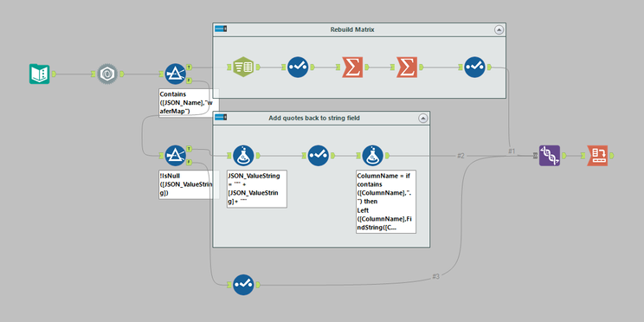The width and height of the screenshot is (644, 322).
Task: Click the Union tool's output anchor
Action: (563, 155)
